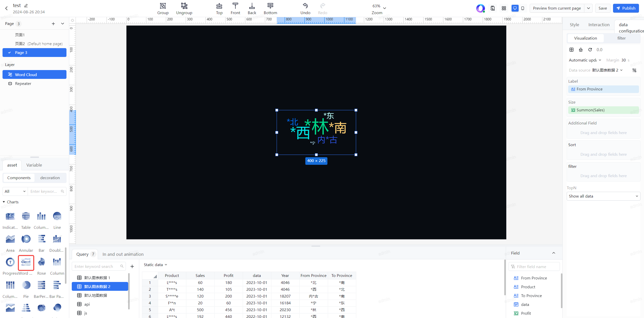The height and width of the screenshot is (318, 644).
Task: Switch to the decoration tab
Action: click(x=50, y=178)
